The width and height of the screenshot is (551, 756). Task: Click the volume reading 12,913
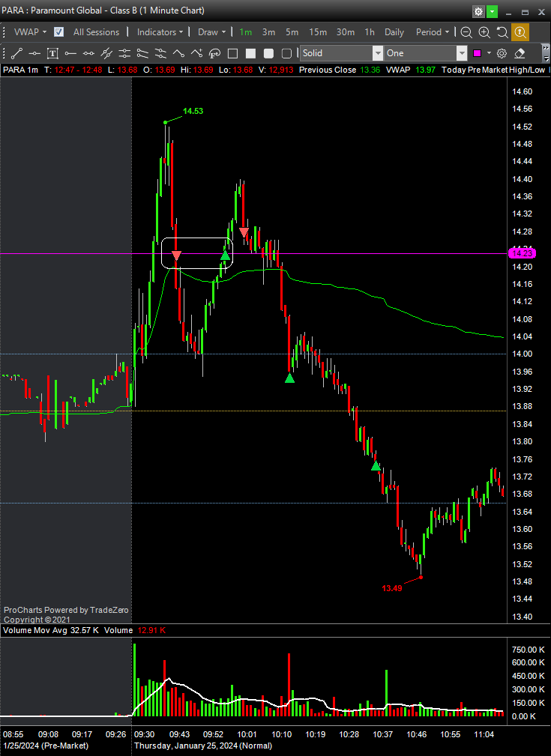(282, 70)
